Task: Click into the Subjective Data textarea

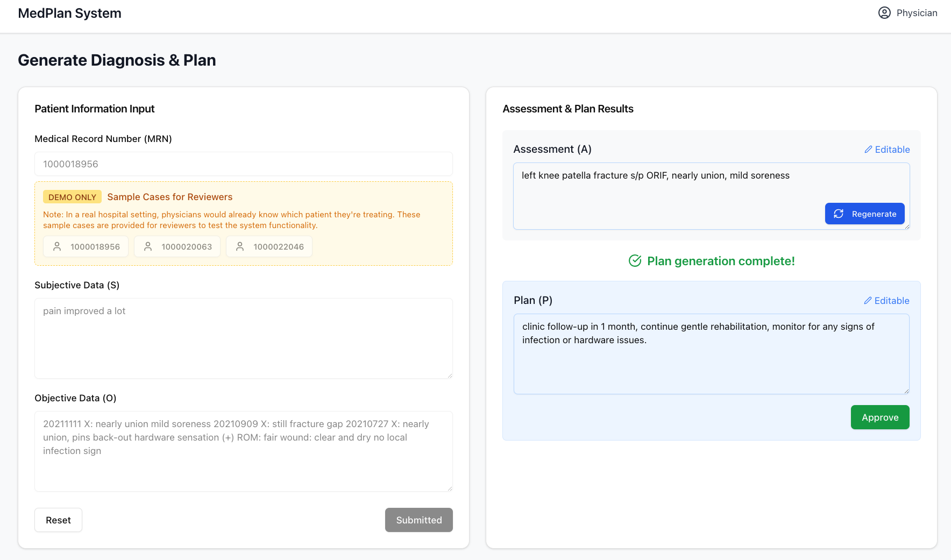Action: point(243,338)
